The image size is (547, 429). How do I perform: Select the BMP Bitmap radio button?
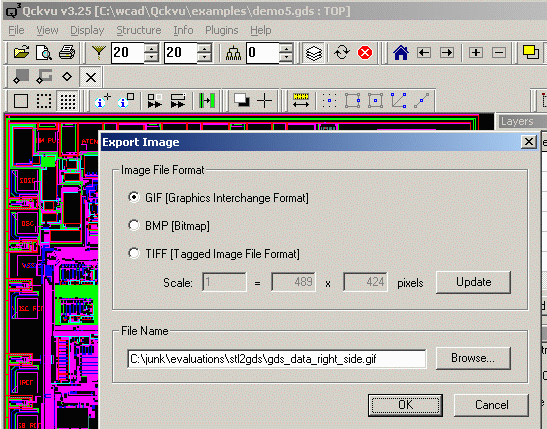tap(134, 225)
